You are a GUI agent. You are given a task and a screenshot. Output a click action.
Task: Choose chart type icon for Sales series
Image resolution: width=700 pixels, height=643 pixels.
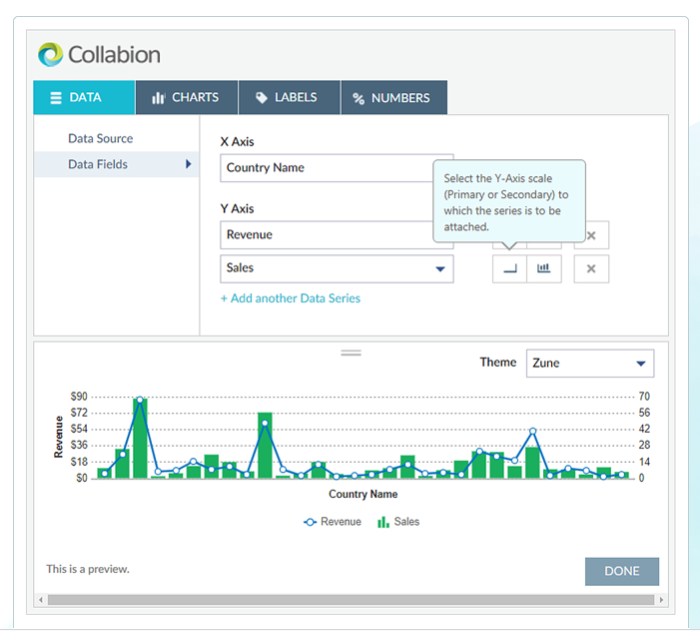click(544, 269)
